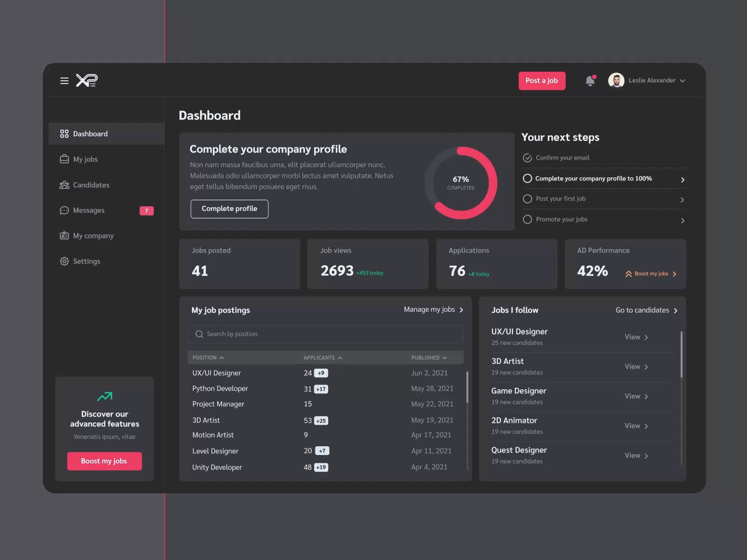Click the Messages unread badge showing 7
Screen dimensions: 747x560
point(147,211)
